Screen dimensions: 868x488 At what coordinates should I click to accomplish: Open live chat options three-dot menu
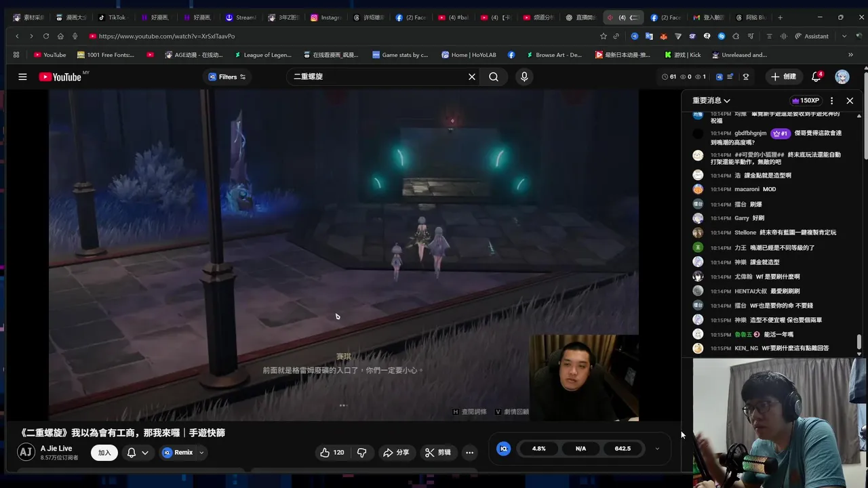[832, 100]
